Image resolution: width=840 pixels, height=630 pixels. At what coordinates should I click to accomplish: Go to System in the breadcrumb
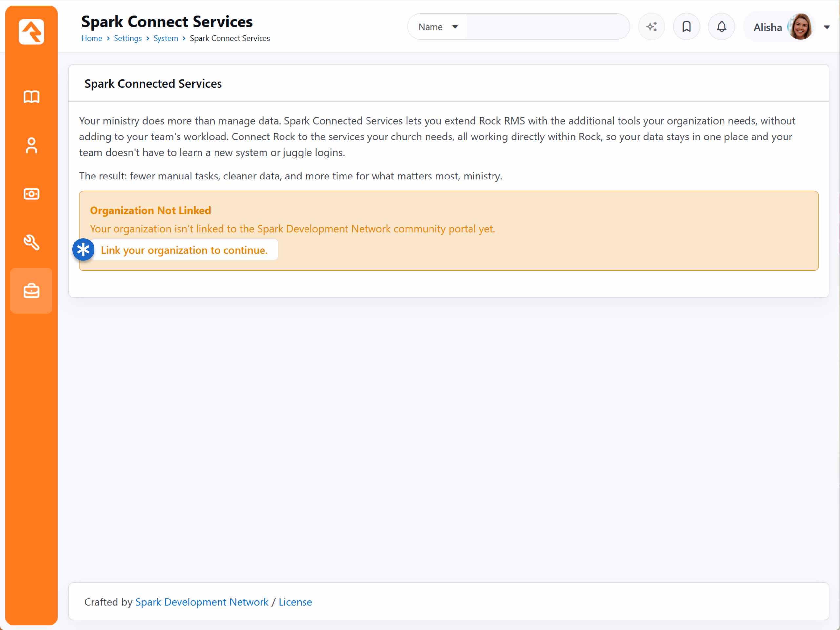click(x=166, y=38)
